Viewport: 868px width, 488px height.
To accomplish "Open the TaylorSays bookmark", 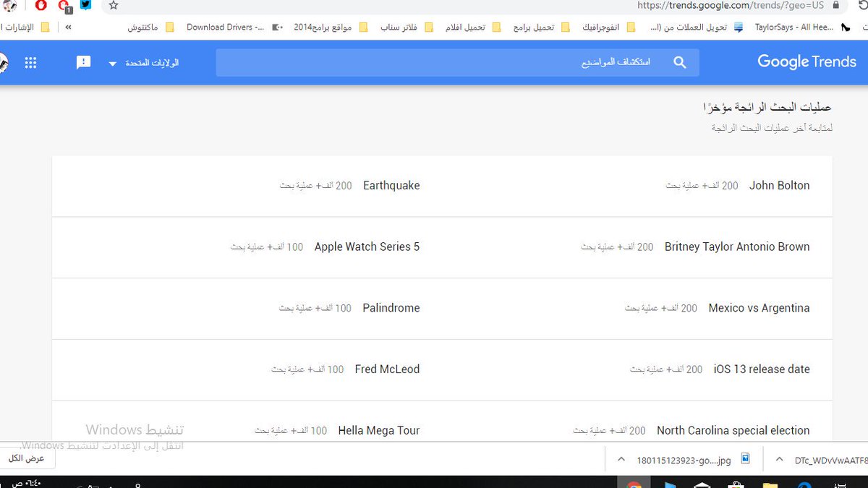I will 803,27.
